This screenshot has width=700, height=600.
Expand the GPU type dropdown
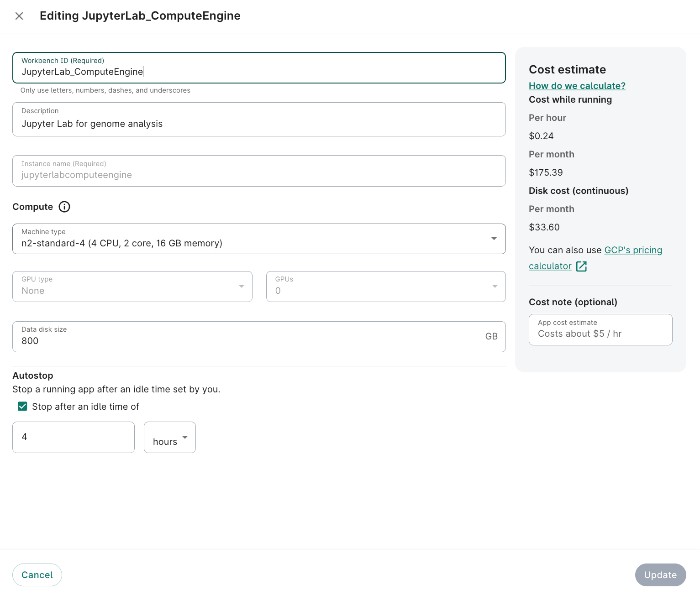[x=132, y=287]
